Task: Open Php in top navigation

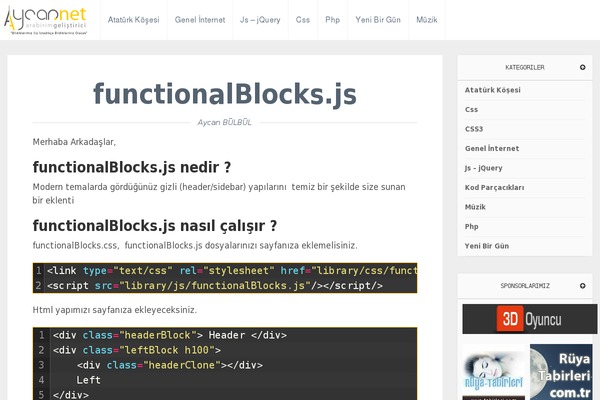Action: click(333, 20)
